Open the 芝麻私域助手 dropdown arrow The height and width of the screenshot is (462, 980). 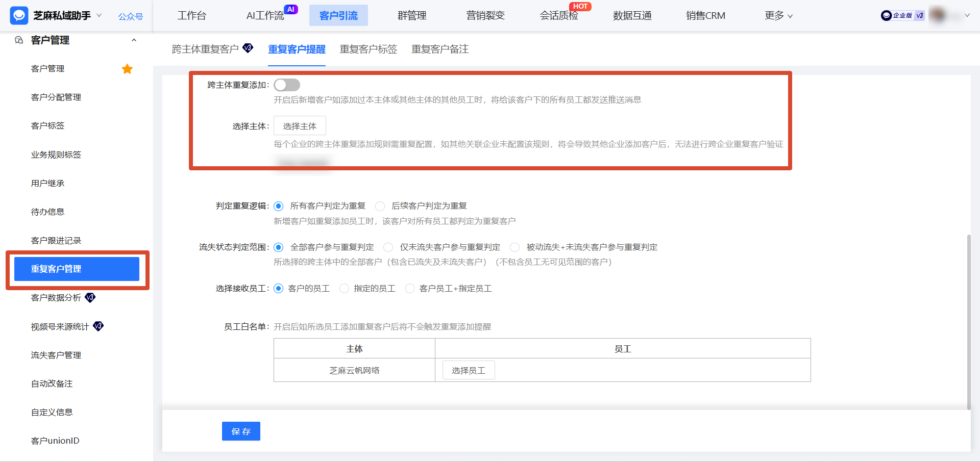point(99,15)
